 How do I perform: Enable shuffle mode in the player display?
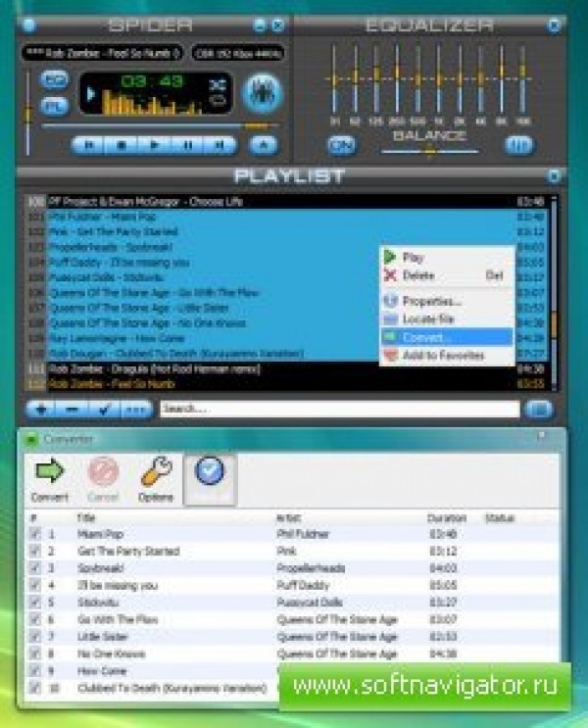coord(217,85)
